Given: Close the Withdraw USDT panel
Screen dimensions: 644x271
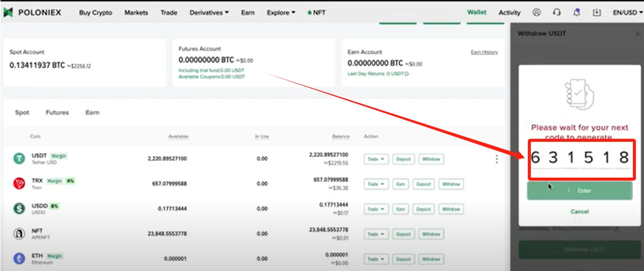Looking at the screenshot, I should point(637,34).
